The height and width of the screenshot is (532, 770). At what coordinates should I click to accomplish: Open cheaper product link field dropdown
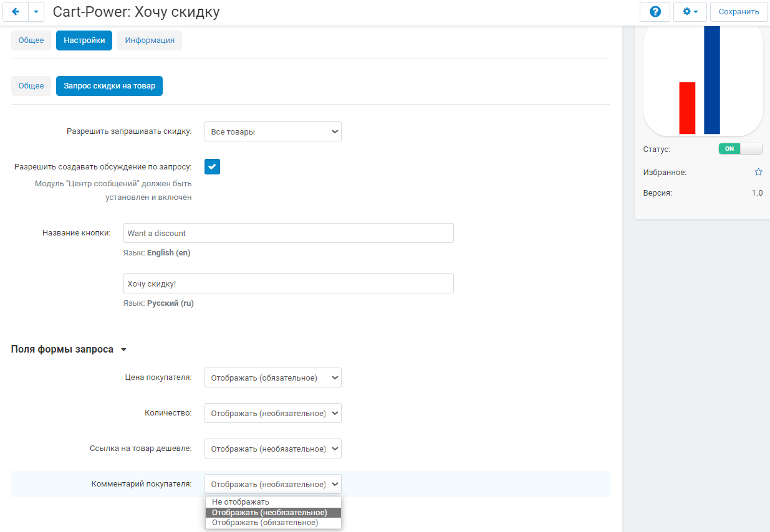tap(273, 449)
